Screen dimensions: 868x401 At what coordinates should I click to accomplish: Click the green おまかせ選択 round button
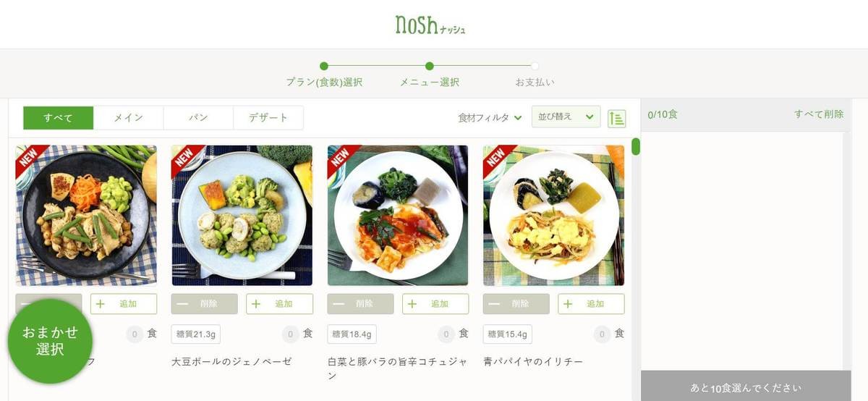[50, 341]
